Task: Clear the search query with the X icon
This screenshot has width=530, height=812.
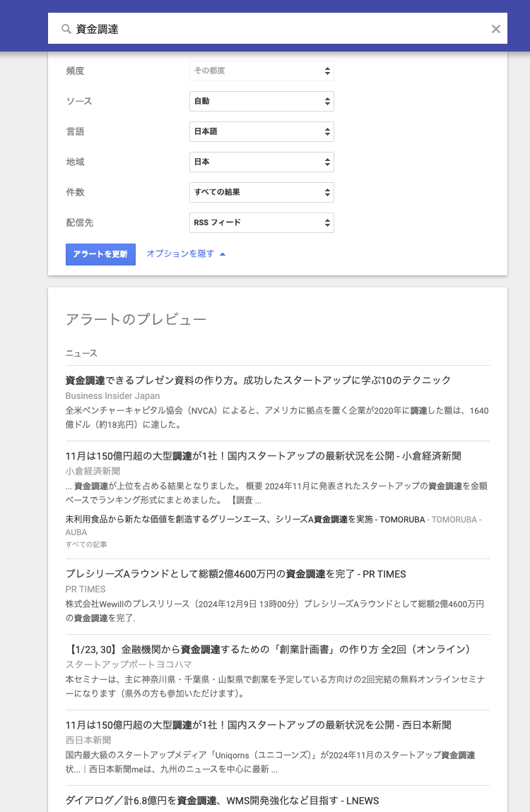Action: pos(496,29)
